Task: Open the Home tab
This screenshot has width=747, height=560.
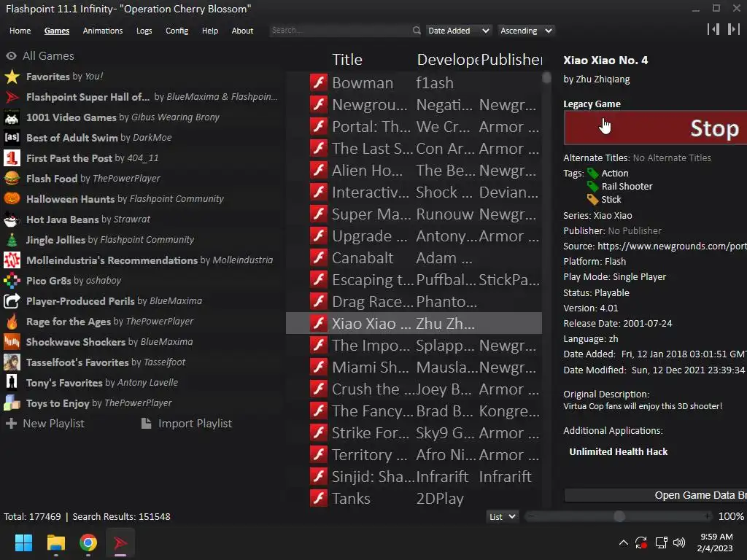Action: click(20, 31)
